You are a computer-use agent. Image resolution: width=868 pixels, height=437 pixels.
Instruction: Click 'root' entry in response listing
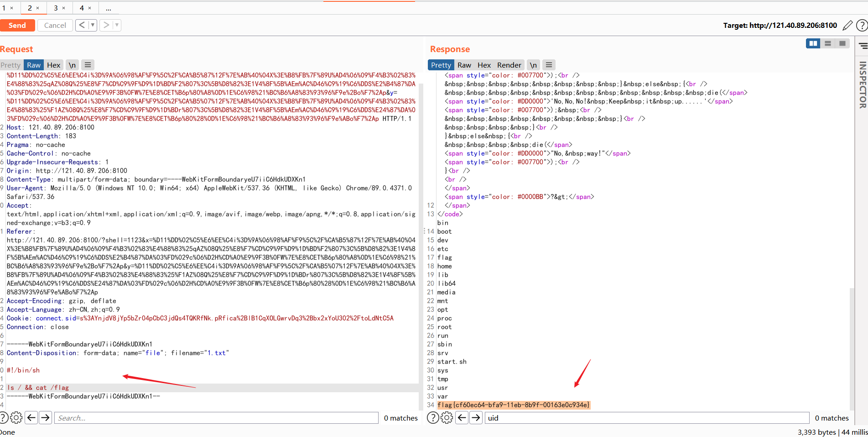pos(445,327)
